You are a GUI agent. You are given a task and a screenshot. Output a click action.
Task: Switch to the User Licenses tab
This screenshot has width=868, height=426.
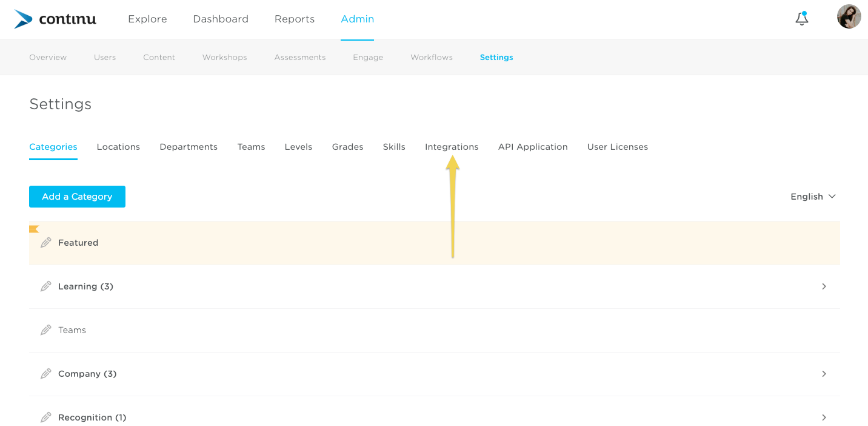(618, 147)
